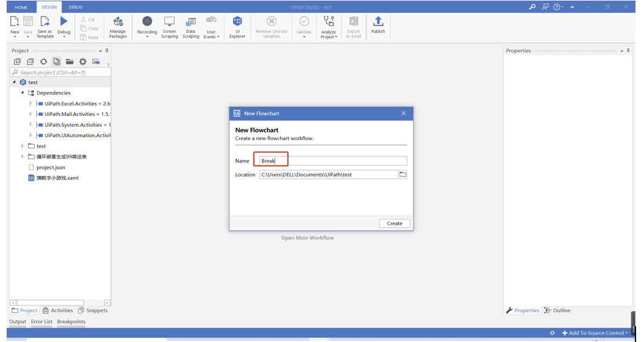Start Debug with the play icon

click(x=64, y=21)
